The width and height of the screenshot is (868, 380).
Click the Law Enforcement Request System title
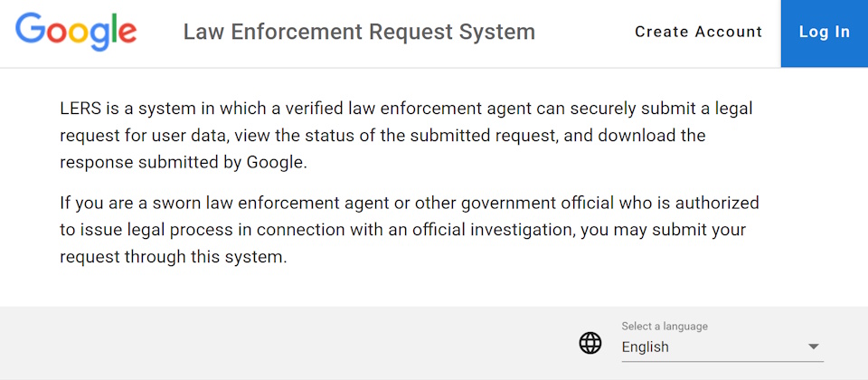click(359, 32)
